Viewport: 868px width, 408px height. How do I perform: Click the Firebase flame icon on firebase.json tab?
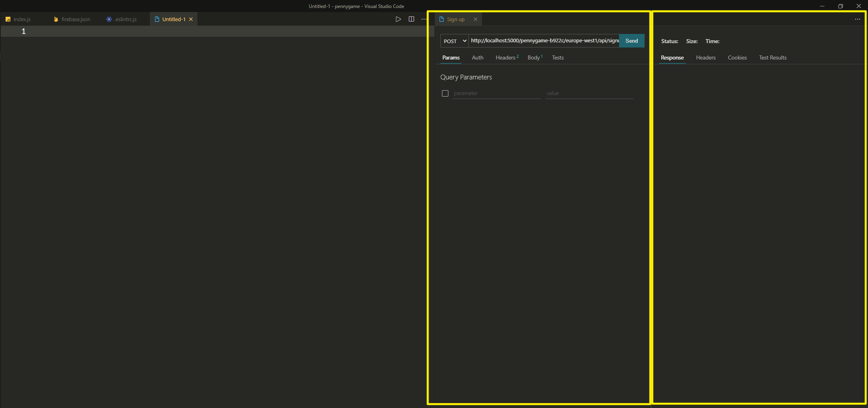pyautogui.click(x=56, y=19)
